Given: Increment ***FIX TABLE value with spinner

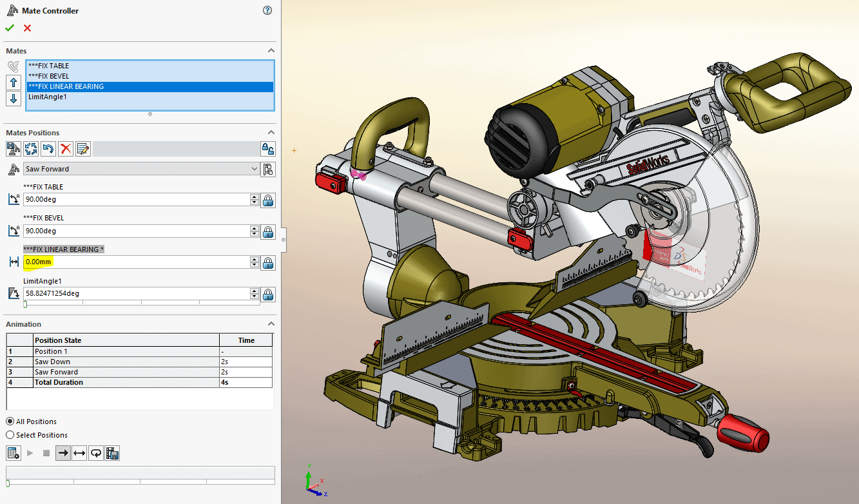Looking at the screenshot, I should pyautogui.click(x=255, y=197).
